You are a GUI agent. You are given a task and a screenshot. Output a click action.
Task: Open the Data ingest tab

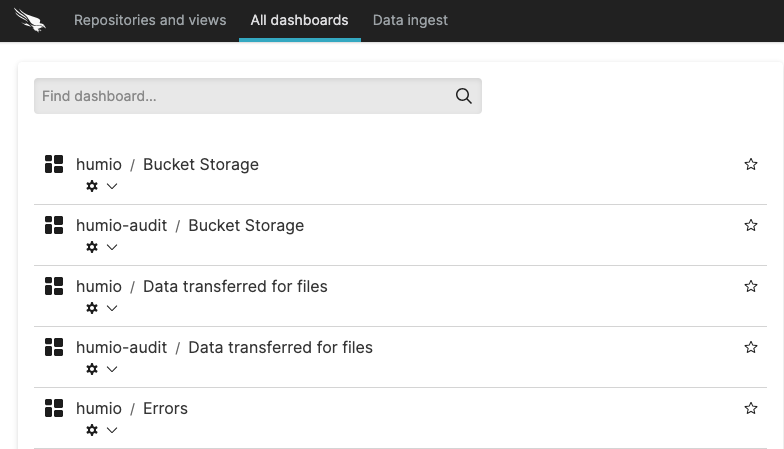coord(410,20)
